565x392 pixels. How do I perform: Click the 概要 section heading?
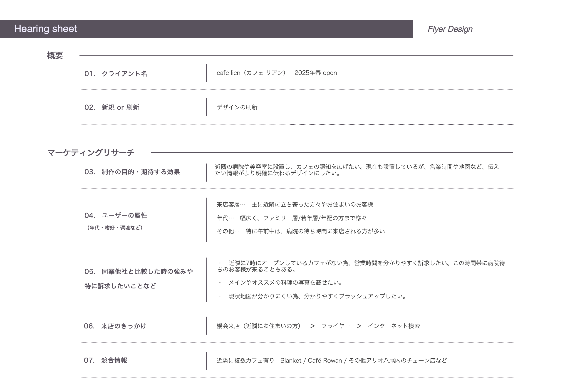coord(55,55)
